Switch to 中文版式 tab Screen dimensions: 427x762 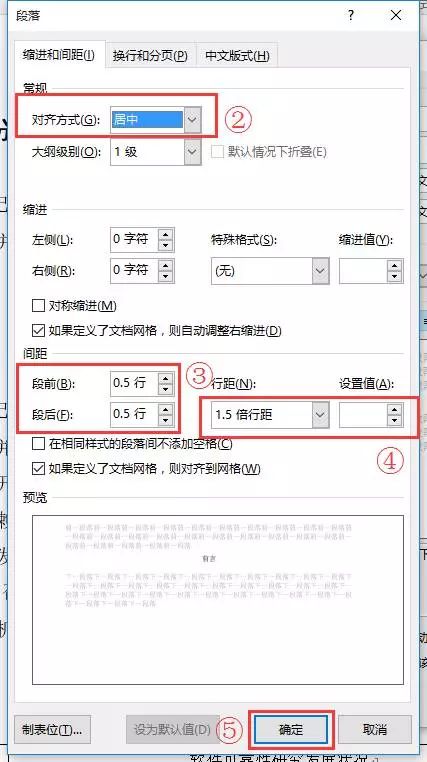237,55
